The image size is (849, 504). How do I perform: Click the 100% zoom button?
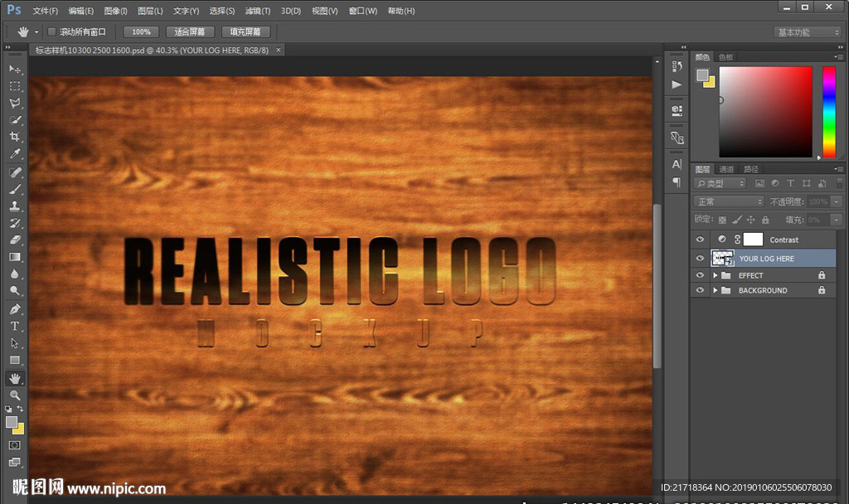point(141,31)
